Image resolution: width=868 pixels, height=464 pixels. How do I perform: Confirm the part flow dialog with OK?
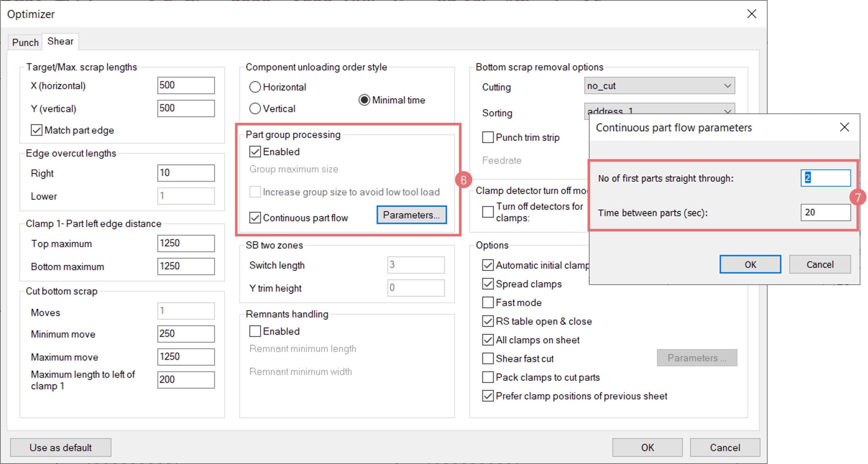[750, 264]
